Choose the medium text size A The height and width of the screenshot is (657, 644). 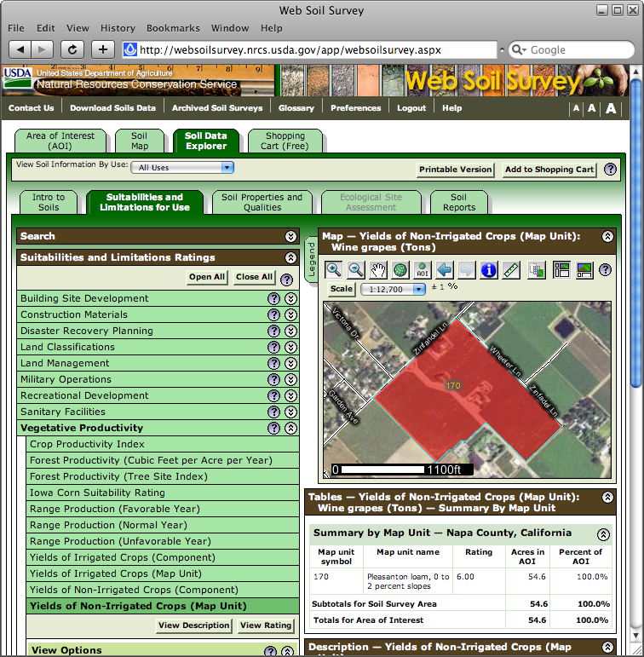click(x=592, y=108)
